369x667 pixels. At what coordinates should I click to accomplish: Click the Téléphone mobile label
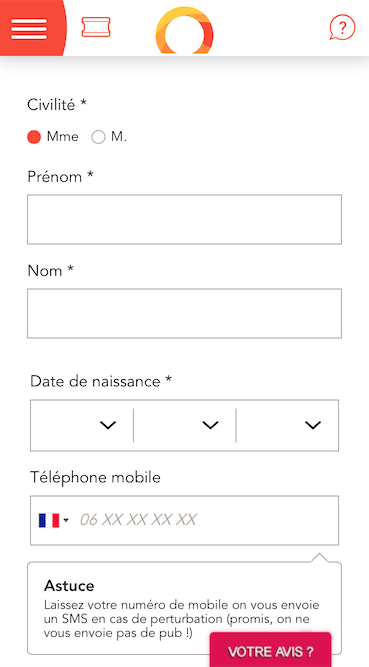pos(95,477)
